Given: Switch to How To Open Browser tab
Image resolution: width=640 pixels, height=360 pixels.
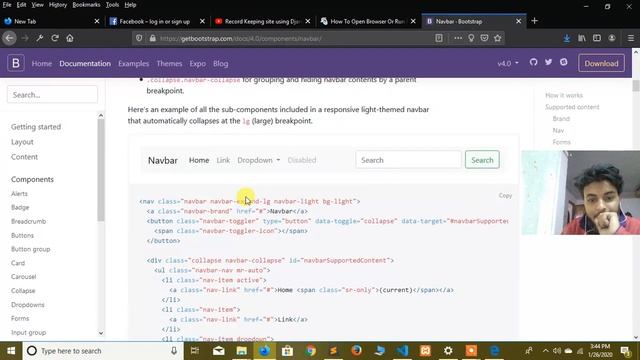Looking at the screenshot, I should [368, 21].
